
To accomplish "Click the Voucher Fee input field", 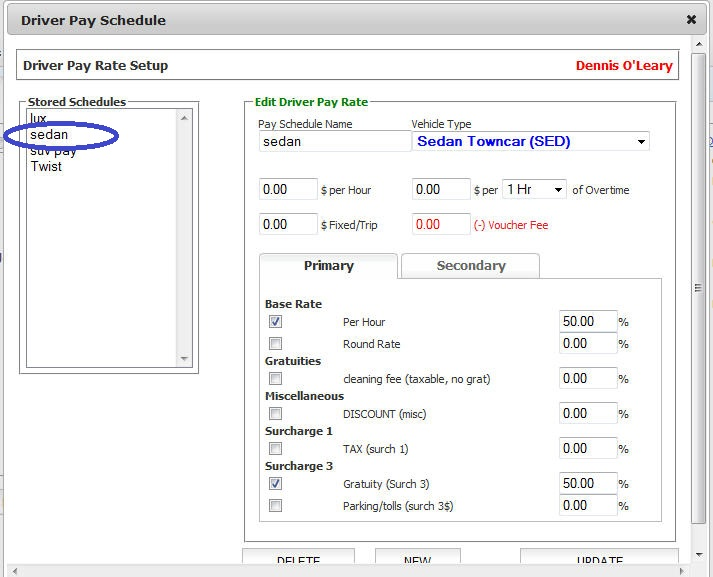I will (440, 225).
